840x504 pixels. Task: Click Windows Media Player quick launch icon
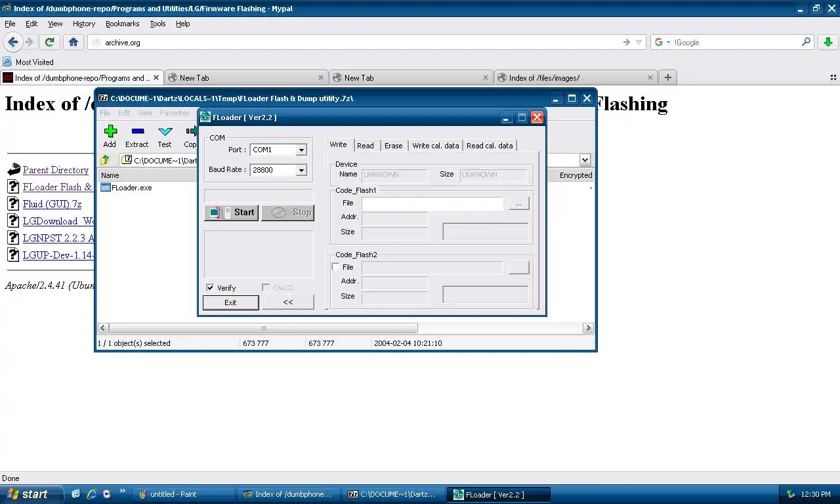pyautogui.click(x=107, y=494)
